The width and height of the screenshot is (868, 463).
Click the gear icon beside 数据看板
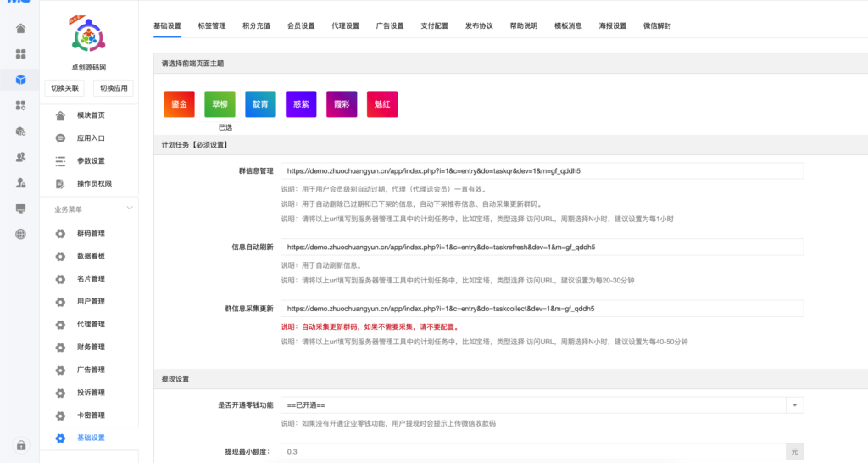tap(60, 256)
